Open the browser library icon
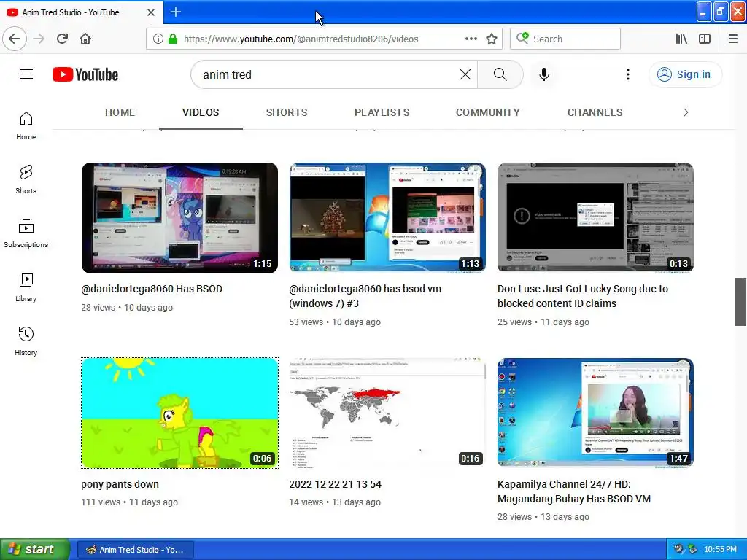The width and height of the screenshot is (747, 560). coord(681,39)
